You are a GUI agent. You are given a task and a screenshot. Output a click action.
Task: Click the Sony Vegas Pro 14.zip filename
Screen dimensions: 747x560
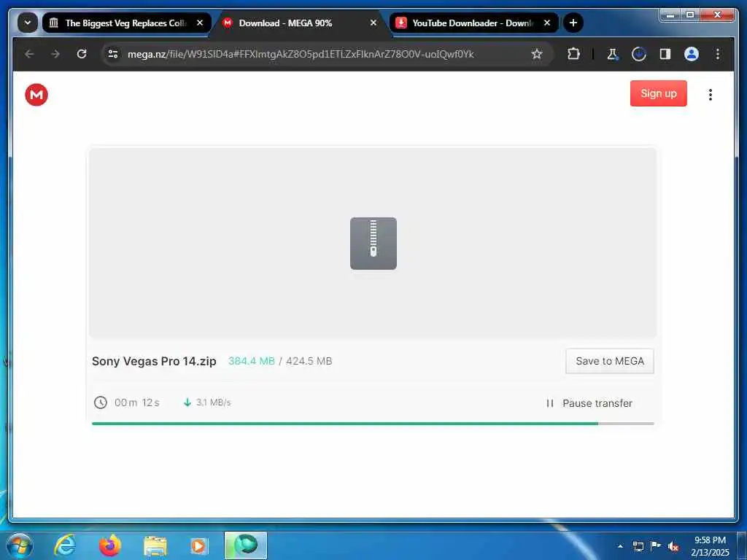pos(154,361)
